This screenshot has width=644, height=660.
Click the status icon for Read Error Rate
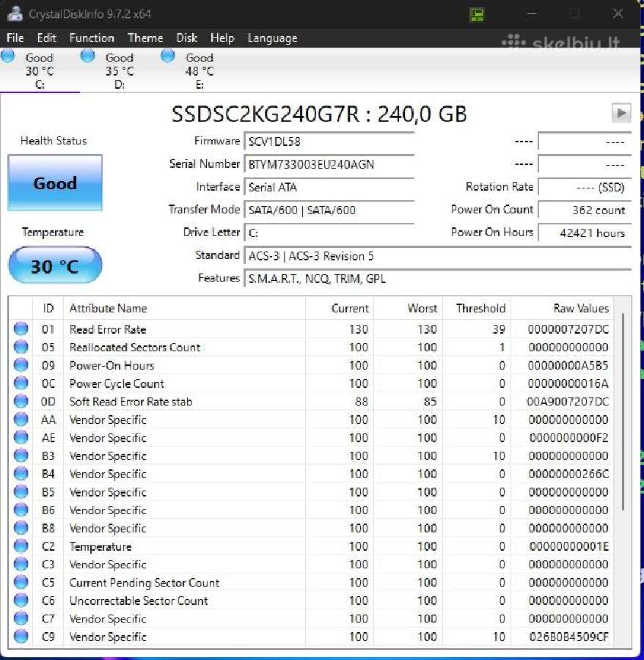(21, 329)
